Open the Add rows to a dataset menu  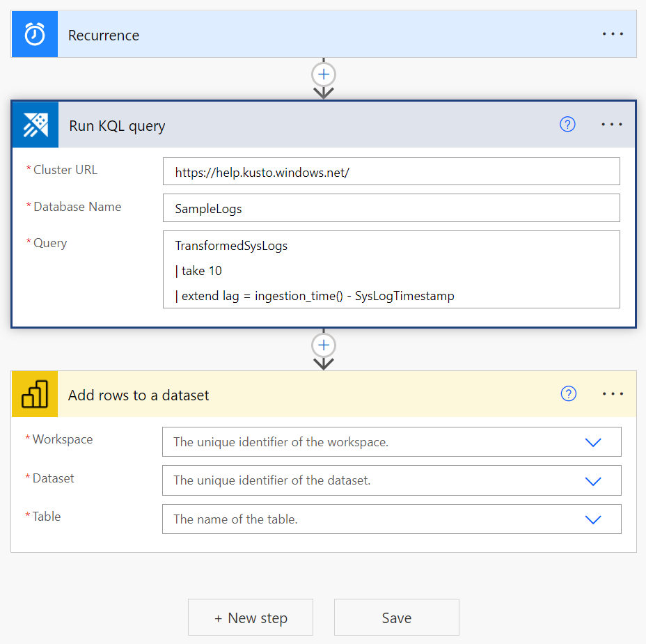613,393
